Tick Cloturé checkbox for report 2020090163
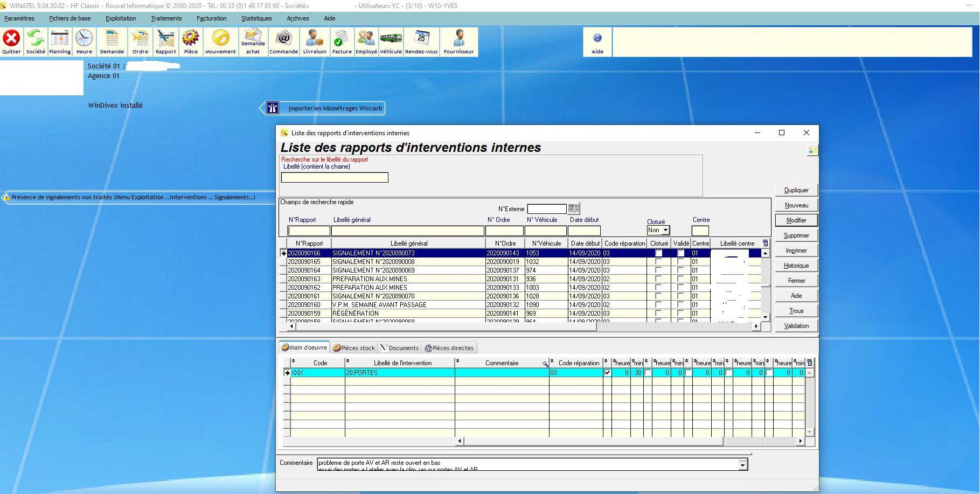 658,279
